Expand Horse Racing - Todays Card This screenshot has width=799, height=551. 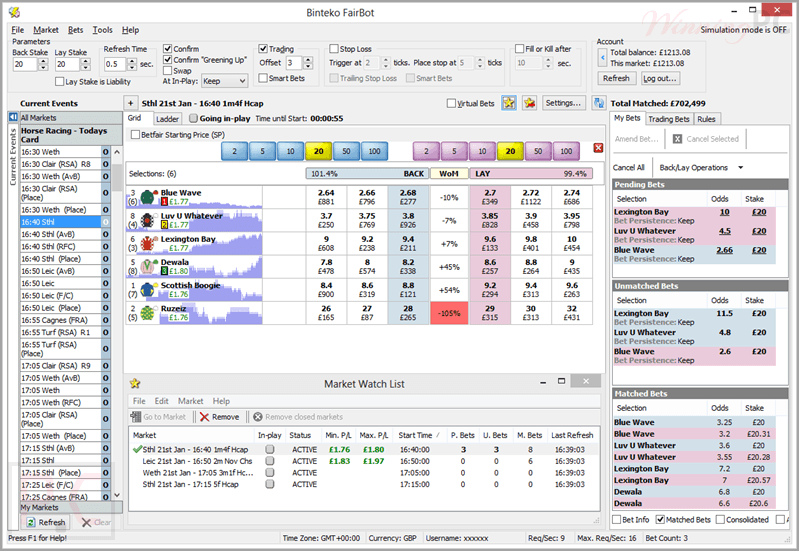pos(71,135)
